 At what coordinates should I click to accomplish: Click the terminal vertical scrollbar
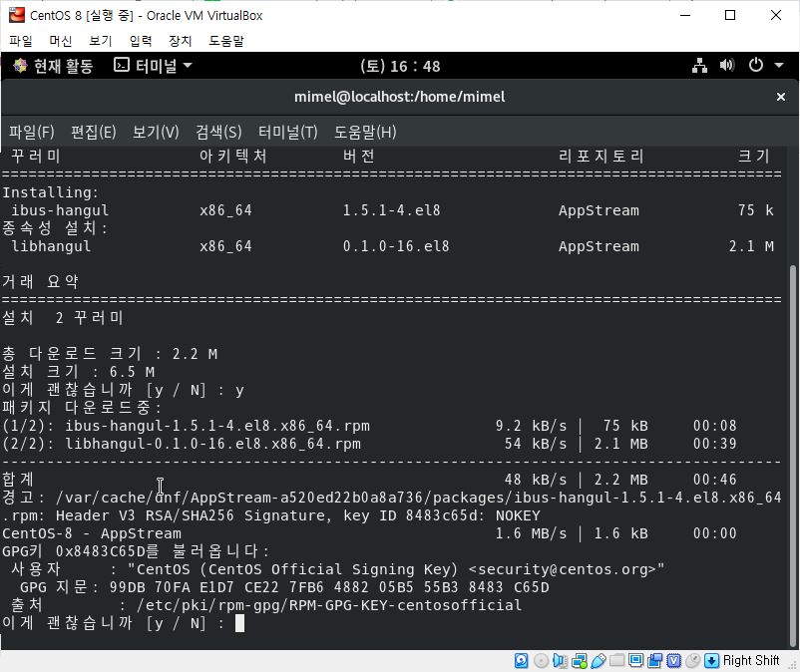pyautogui.click(x=792, y=456)
